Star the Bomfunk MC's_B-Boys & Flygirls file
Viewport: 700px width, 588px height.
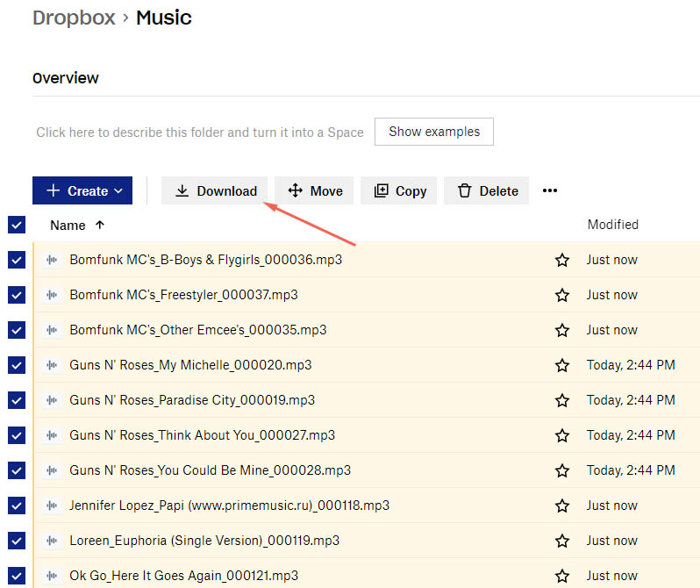point(562,260)
